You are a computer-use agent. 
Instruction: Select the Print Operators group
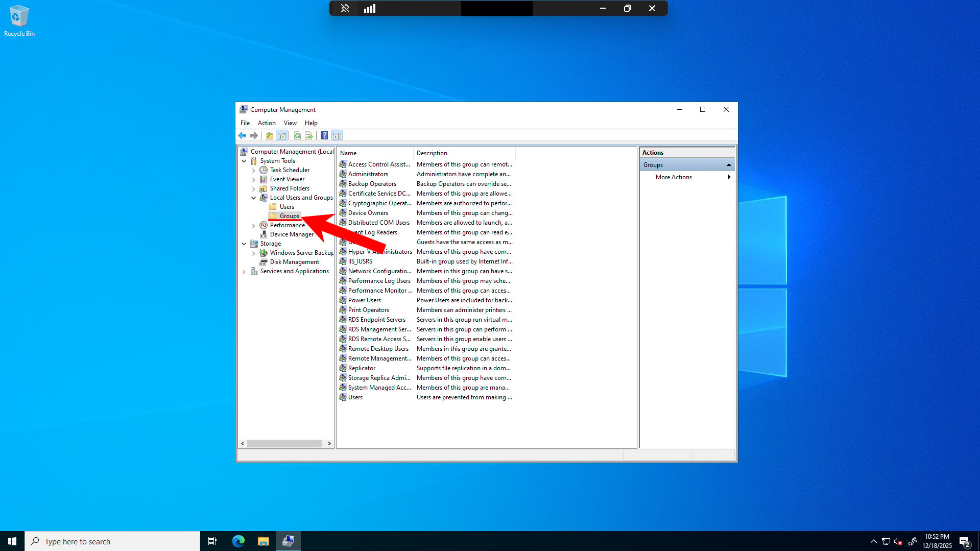click(368, 310)
